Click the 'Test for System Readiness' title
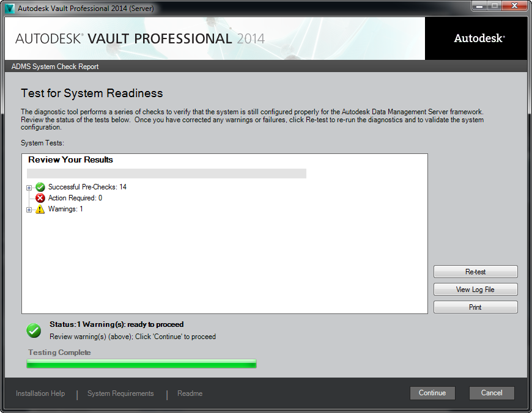Screen dimensions: 532x413 pos(92,93)
